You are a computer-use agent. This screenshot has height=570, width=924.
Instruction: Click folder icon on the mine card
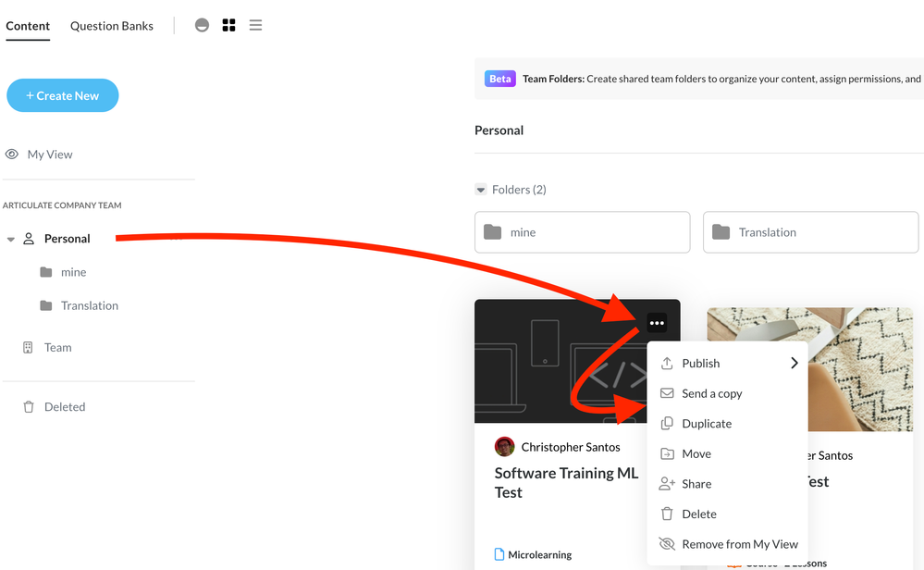click(x=493, y=232)
